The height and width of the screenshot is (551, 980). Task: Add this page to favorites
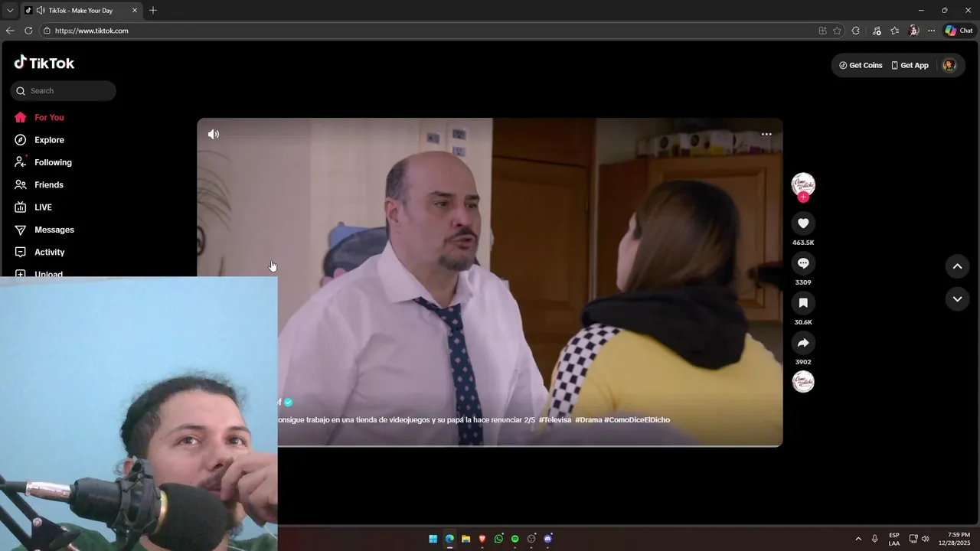837,31
